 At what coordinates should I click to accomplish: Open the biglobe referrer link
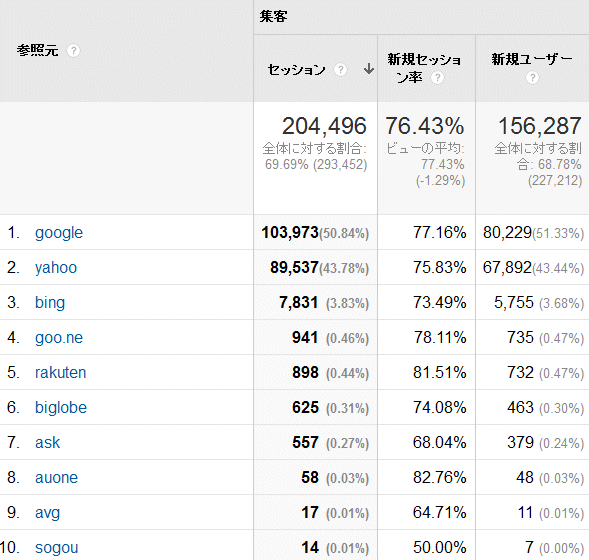click(61, 408)
